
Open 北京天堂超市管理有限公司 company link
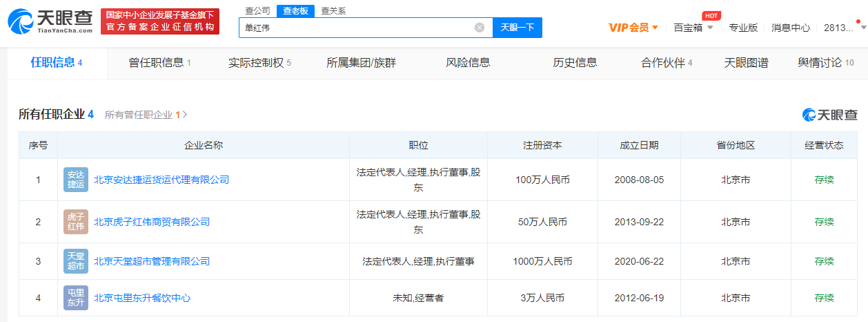click(x=152, y=261)
